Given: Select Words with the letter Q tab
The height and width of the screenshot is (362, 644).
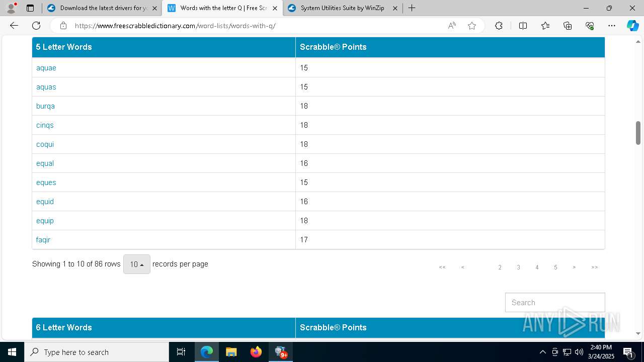Looking at the screenshot, I should [x=222, y=8].
